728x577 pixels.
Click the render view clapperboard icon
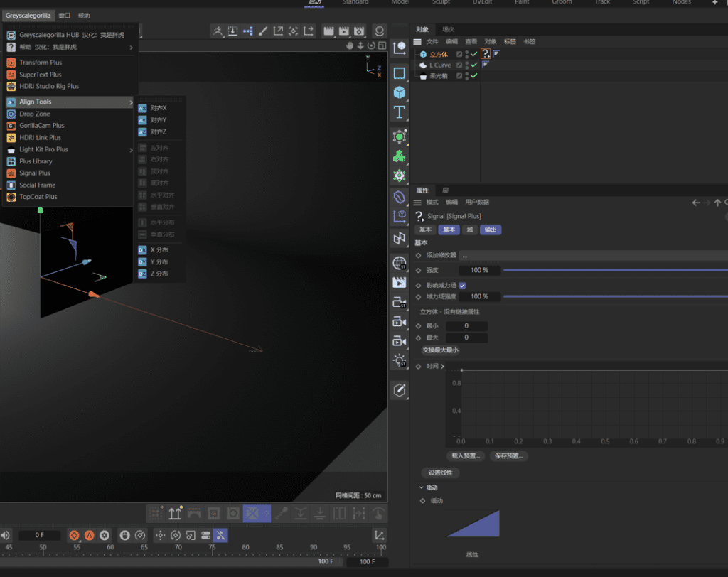(328, 31)
